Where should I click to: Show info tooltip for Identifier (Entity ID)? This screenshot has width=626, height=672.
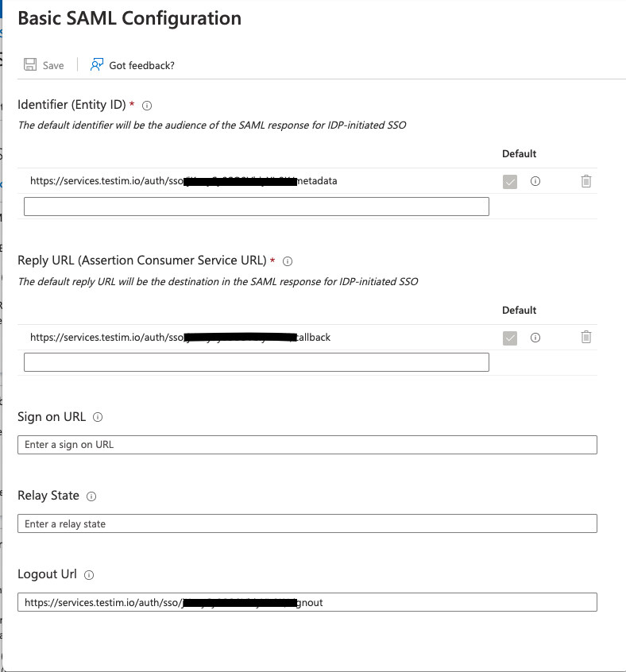[147, 105]
